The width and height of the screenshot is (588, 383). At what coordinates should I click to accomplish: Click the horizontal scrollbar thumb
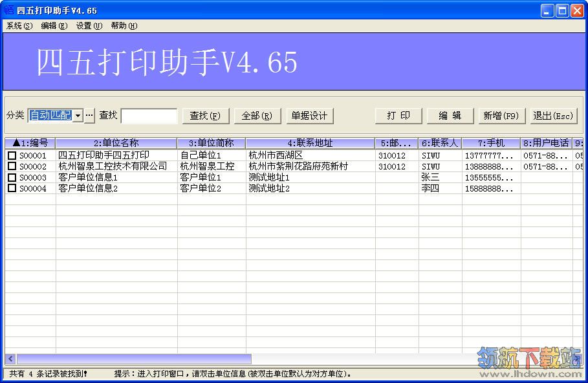pyautogui.click(x=135, y=359)
